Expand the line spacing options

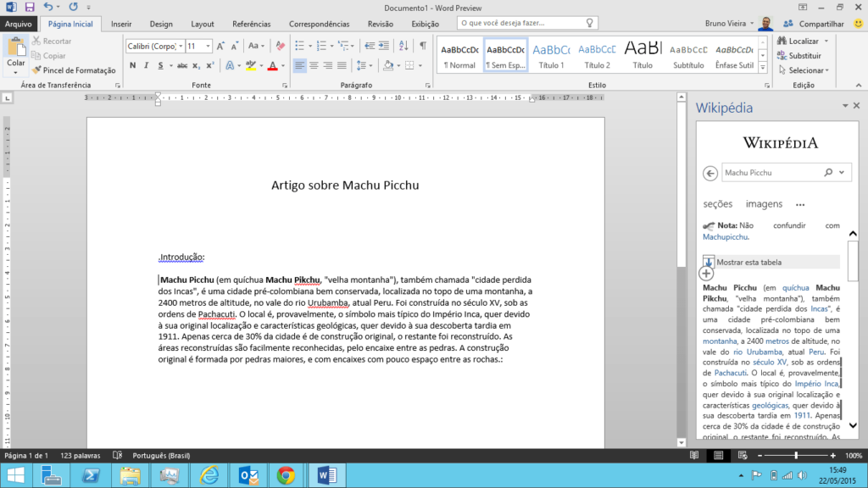click(364, 66)
